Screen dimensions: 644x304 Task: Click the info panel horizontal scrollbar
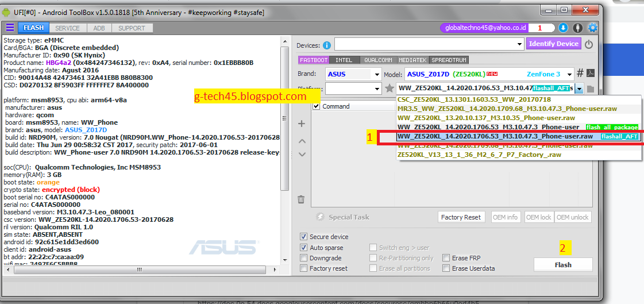140,270
